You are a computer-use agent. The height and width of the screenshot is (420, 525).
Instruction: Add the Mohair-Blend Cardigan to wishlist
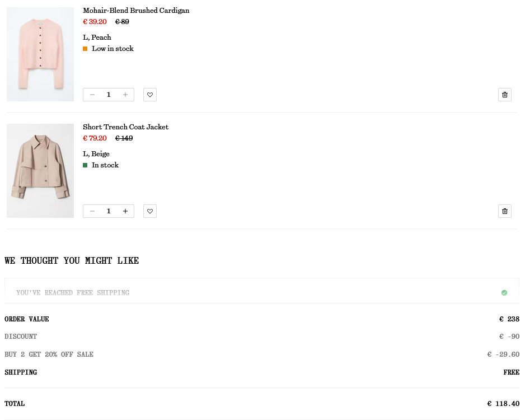click(150, 95)
